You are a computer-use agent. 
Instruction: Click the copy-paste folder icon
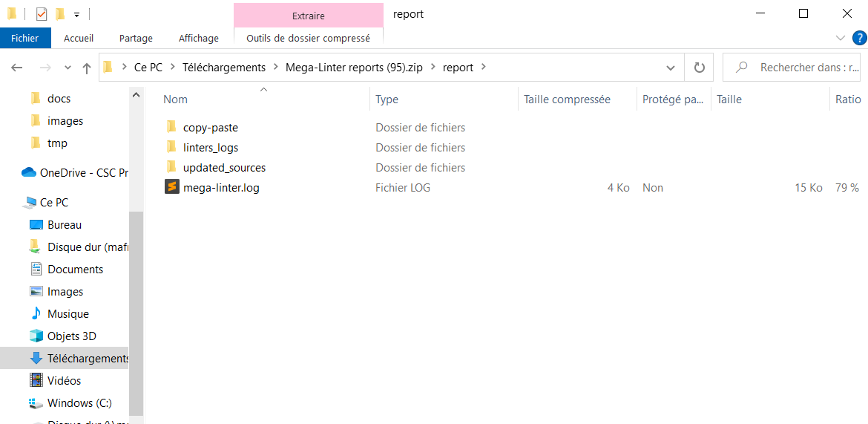coord(171,128)
